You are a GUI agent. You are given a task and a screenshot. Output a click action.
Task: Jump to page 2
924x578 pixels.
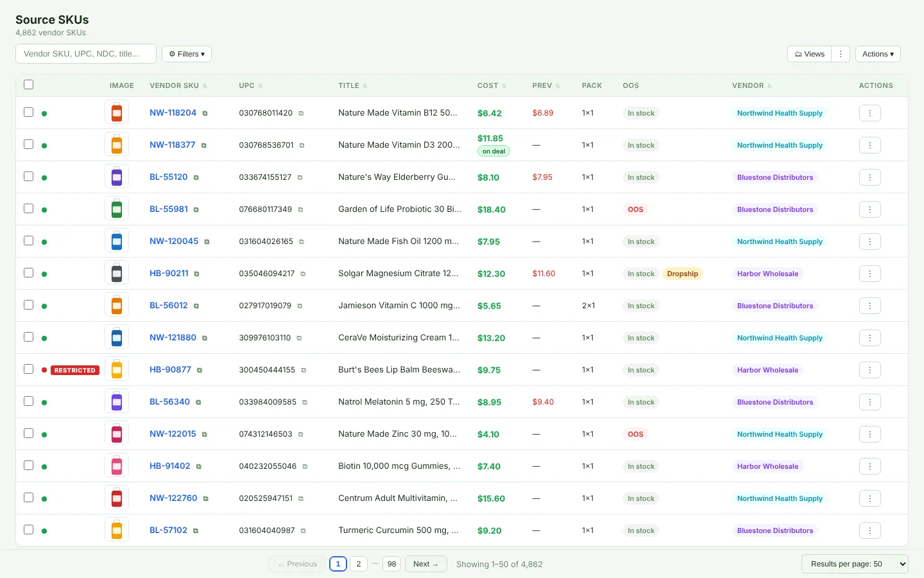[x=359, y=564]
